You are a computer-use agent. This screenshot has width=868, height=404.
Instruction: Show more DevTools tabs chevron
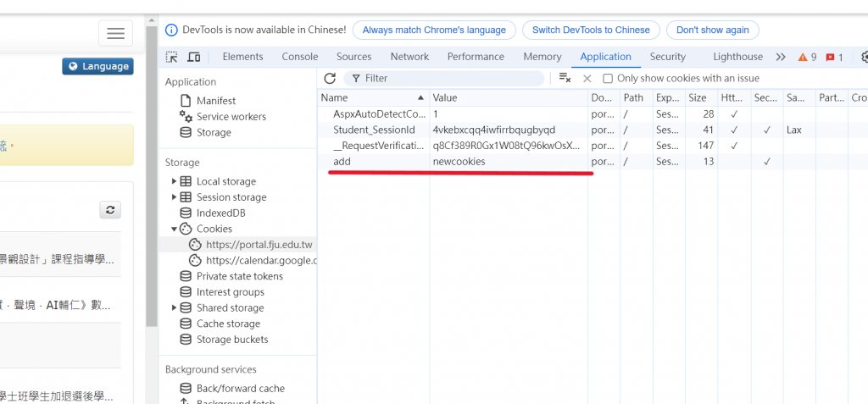pos(781,57)
